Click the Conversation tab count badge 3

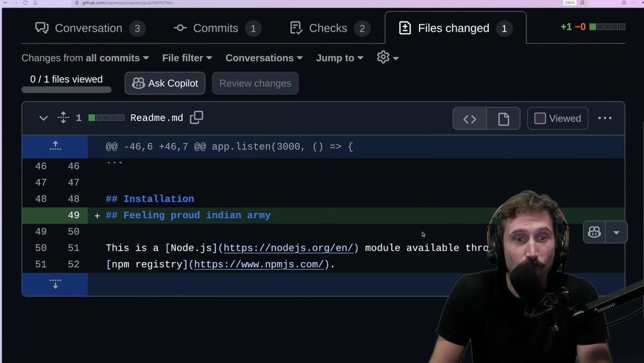[x=137, y=28]
